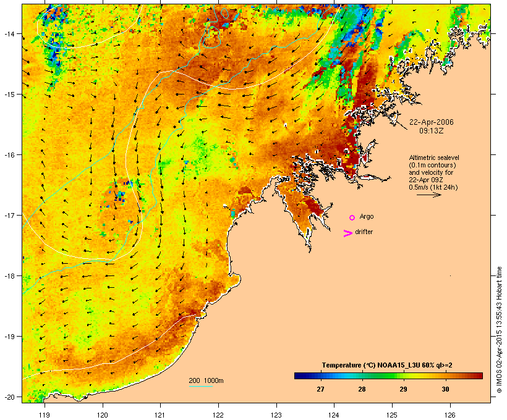Click the IMOS copyright timestamp vertical text
Viewport: 507px width, 420px height.
pos(500,330)
